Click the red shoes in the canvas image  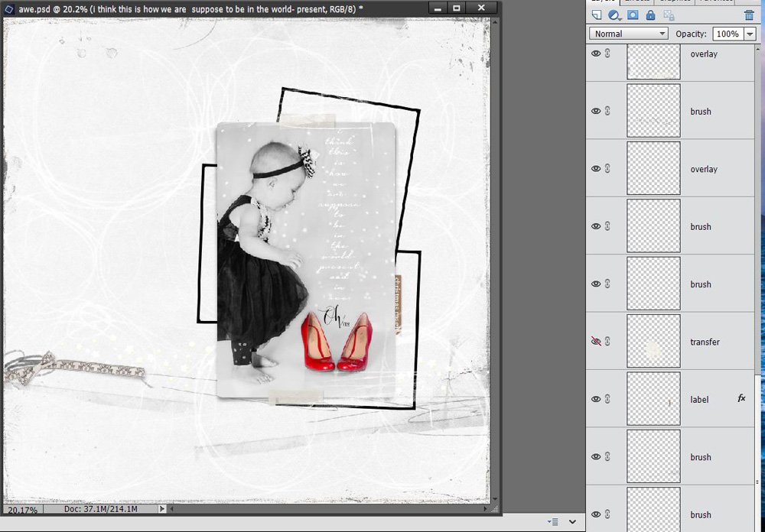point(337,342)
